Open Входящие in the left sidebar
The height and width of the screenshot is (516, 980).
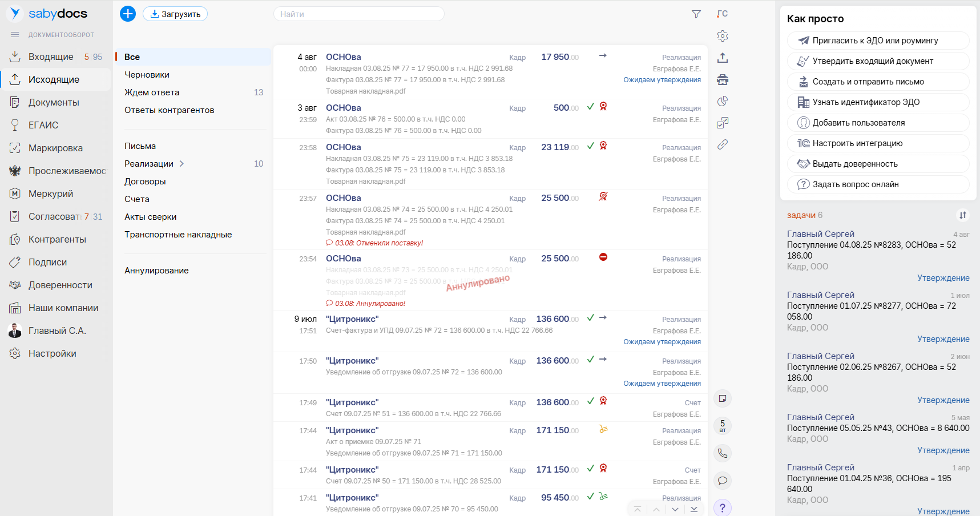(x=51, y=57)
